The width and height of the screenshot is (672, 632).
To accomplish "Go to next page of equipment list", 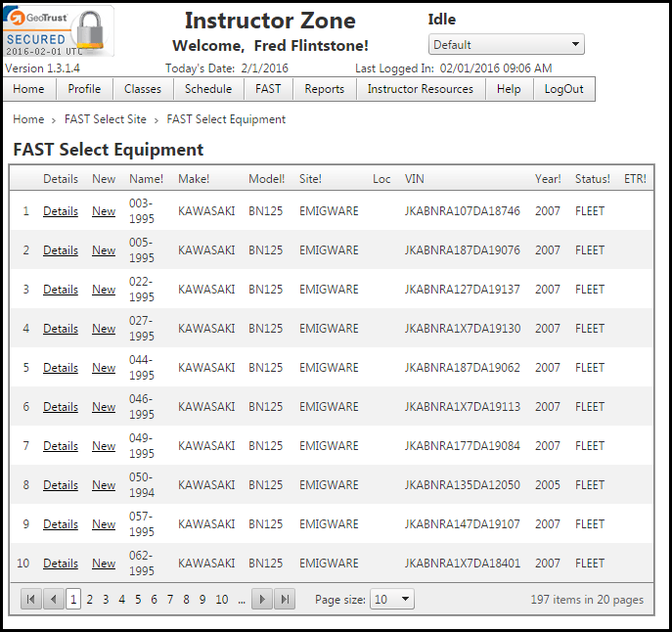I will pyautogui.click(x=262, y=599).
